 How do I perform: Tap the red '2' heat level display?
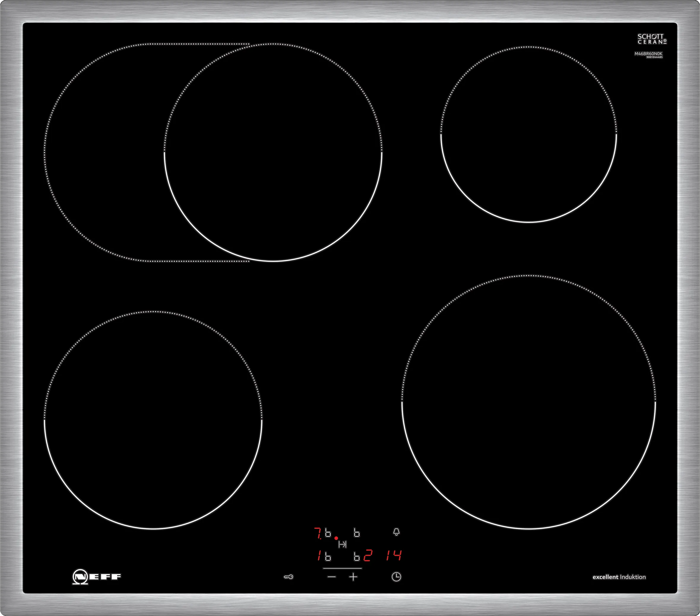[368, 555]
